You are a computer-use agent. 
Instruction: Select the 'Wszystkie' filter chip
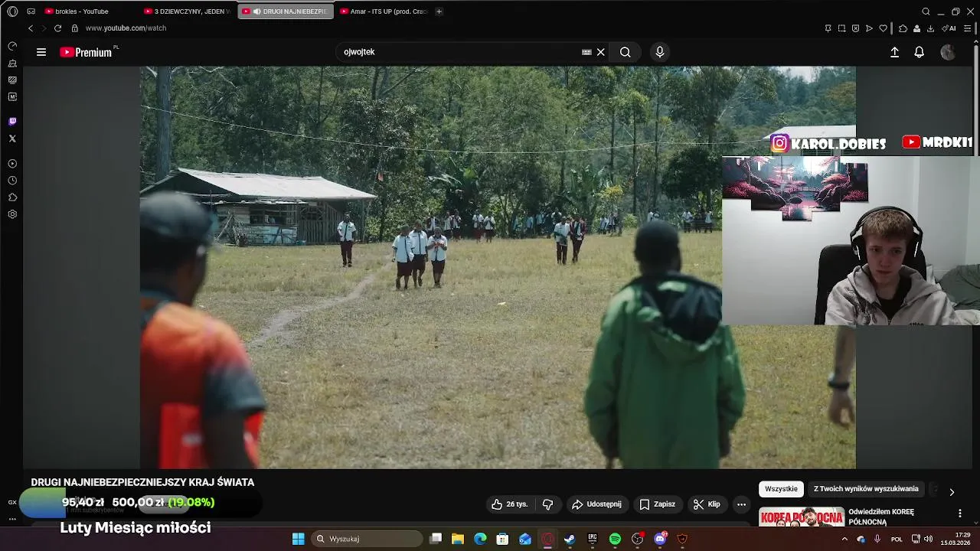[x=781, y=489]
